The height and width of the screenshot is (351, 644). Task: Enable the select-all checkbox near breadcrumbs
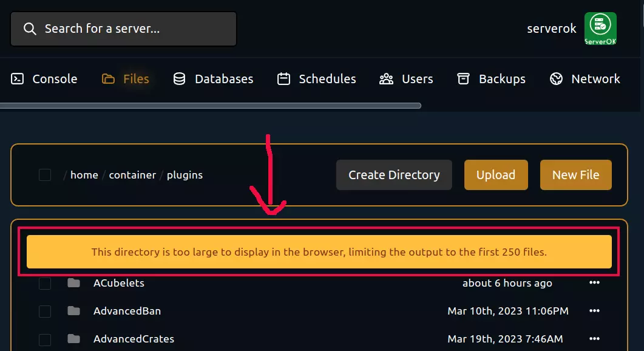coord(44,174)
